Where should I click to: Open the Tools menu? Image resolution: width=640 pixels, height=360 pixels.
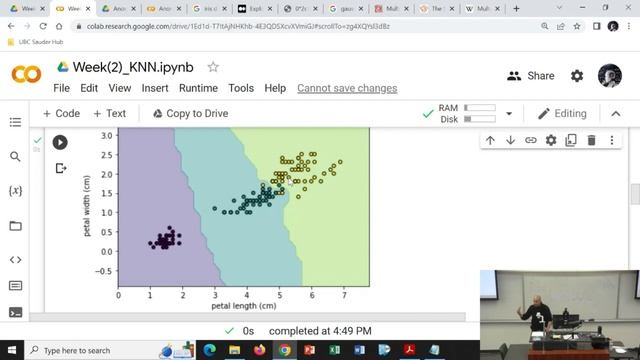[241, 88]
